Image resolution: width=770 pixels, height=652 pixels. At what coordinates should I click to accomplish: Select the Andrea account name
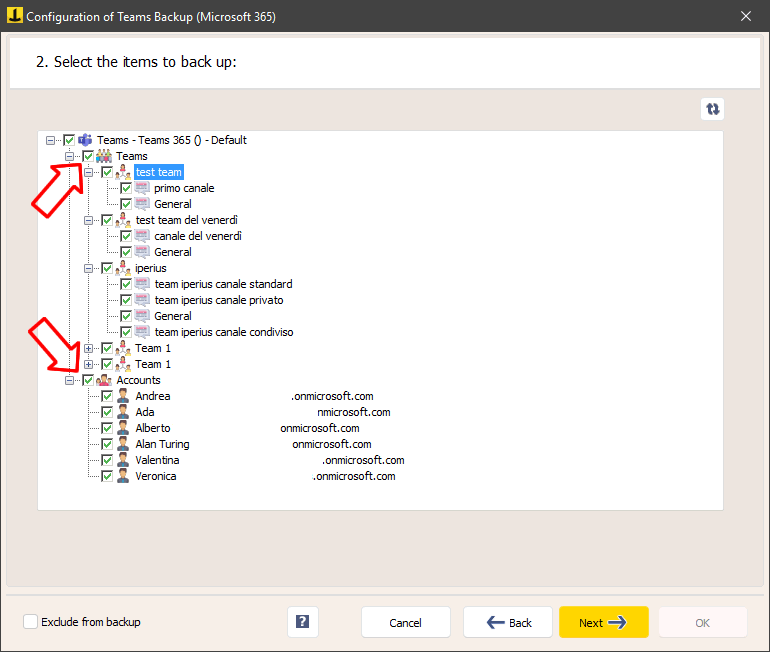[x=153, y=396]
